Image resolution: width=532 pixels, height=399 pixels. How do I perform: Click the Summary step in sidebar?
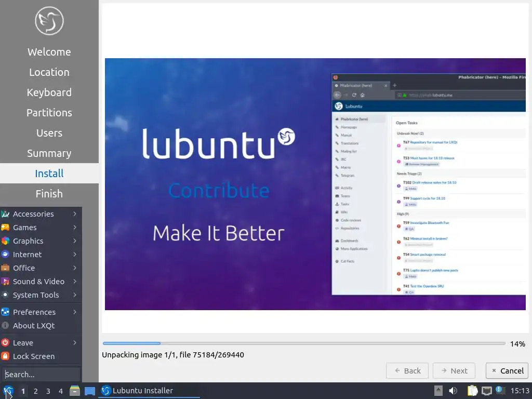pos(49,153)
